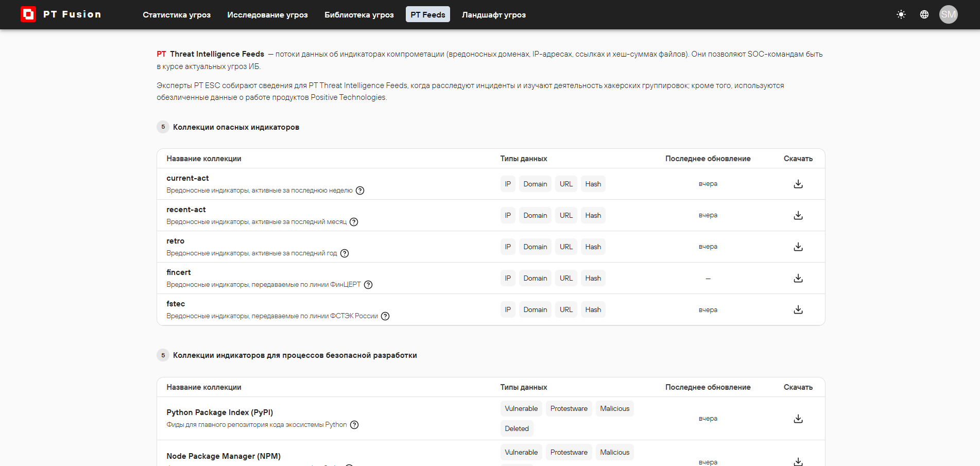
Task: Click the Domain tag in fstec row
Action: point(535,309)
